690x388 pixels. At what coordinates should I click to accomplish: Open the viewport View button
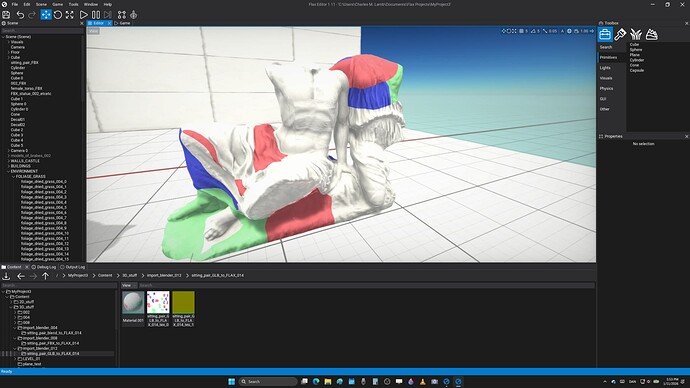(93, 31)
